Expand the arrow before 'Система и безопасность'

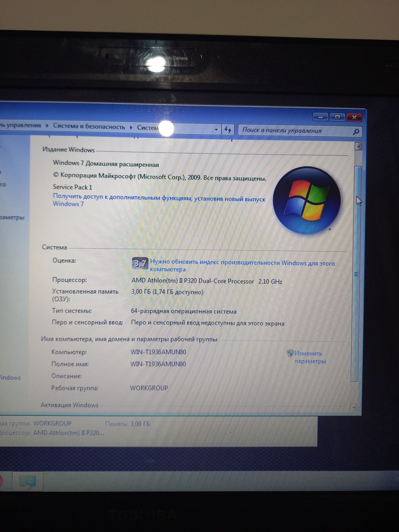[47, 125]
